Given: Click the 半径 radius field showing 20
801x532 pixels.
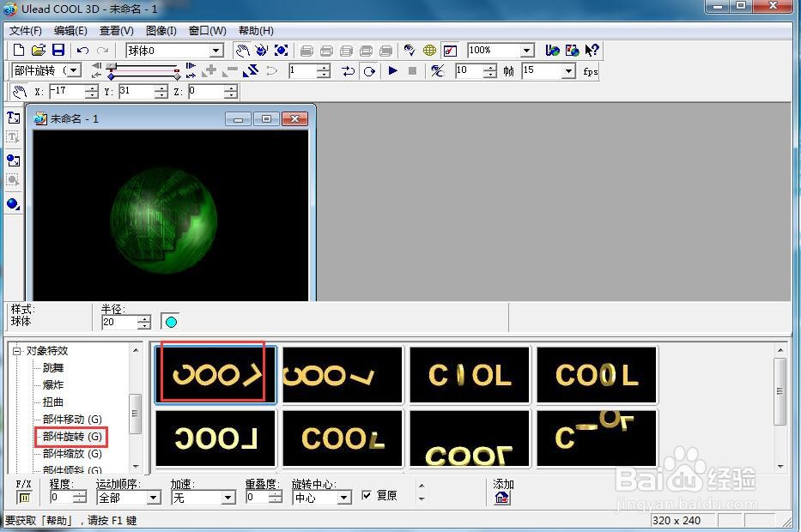Looking at the screenshot, I should [x=119, y=322].
